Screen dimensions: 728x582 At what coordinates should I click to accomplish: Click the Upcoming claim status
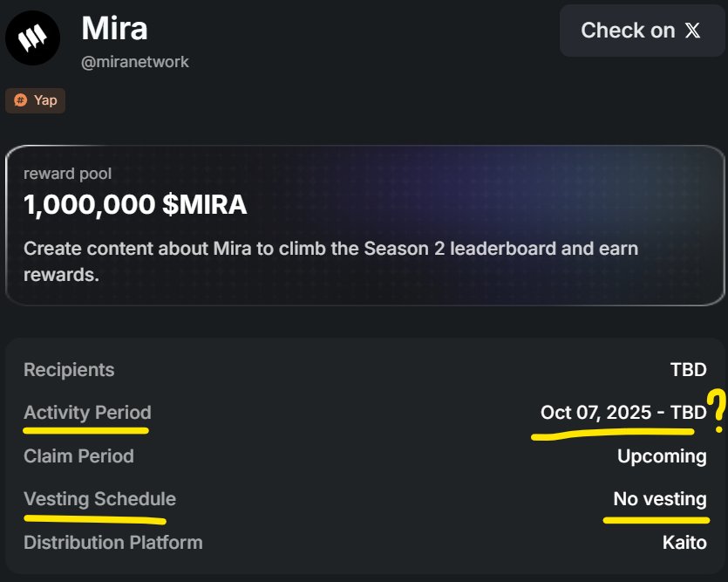coord(662,455)
